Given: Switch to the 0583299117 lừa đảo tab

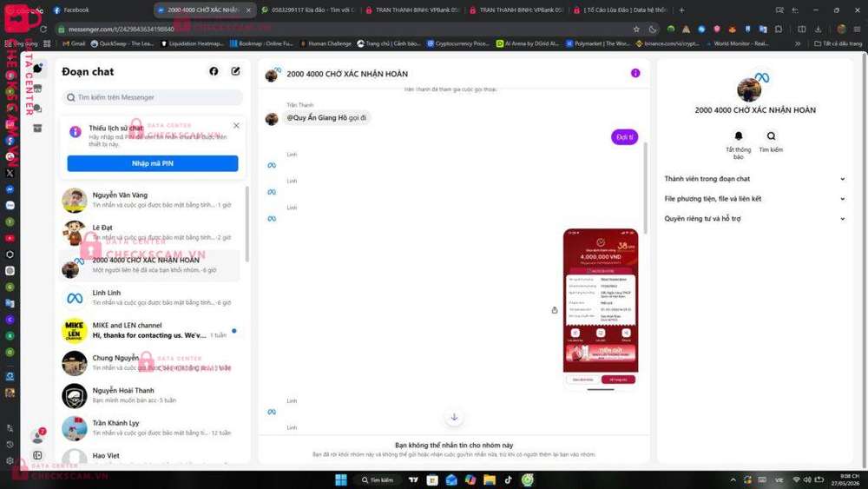Looking at the screenshot, I should click(308, 10).
